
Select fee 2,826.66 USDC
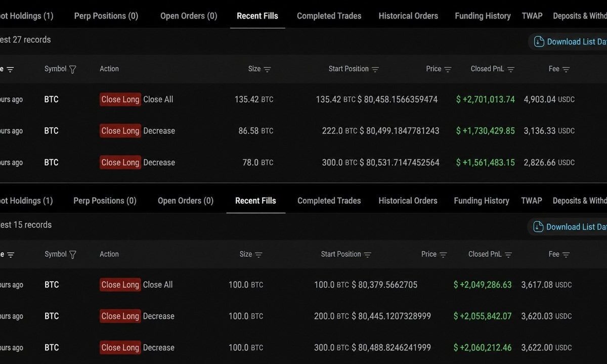click(549, 163)
